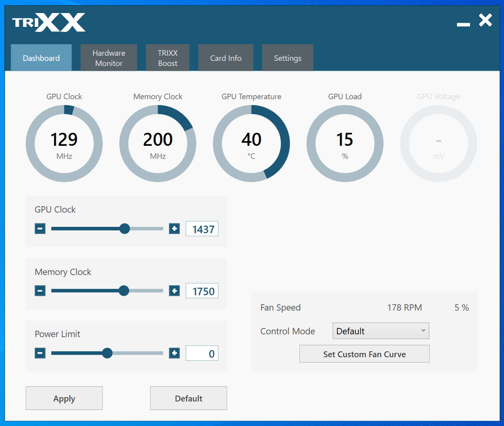This screenshot has width=504, height=426.
Task: Click the minus icon on GPU Clock slider
Action: (x=40, y=229)
